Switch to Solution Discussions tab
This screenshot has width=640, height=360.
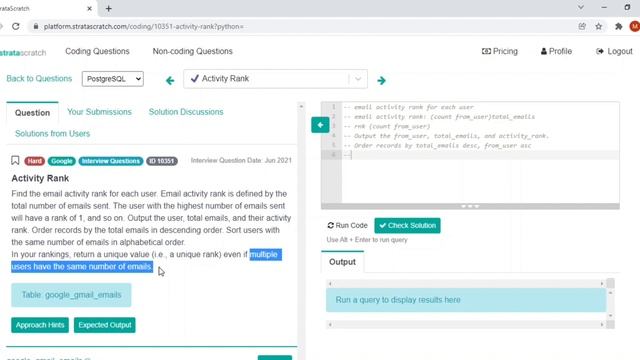(x=186, y=112)
